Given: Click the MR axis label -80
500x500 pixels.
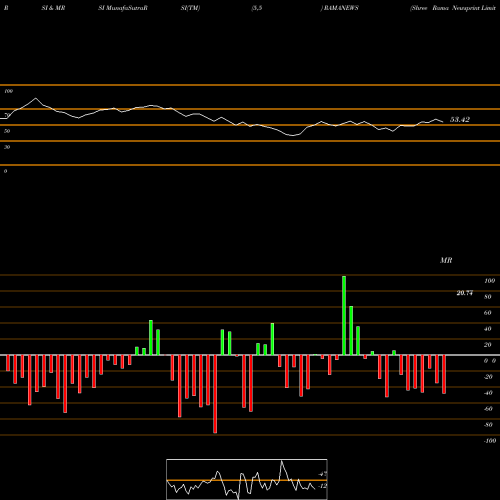Looking at the screenshot, I should (x=488, y=425).
